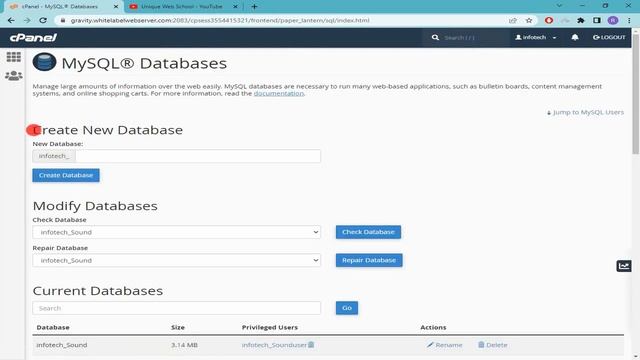This screenshot has height=360, width=640.
Task: Click the Create Database button
Action: [66, 175]
